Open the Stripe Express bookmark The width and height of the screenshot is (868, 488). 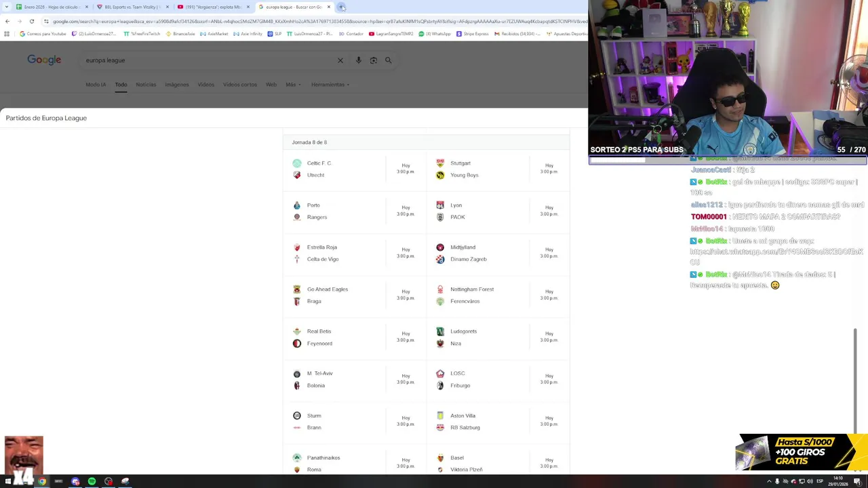(x=473, y=33)
